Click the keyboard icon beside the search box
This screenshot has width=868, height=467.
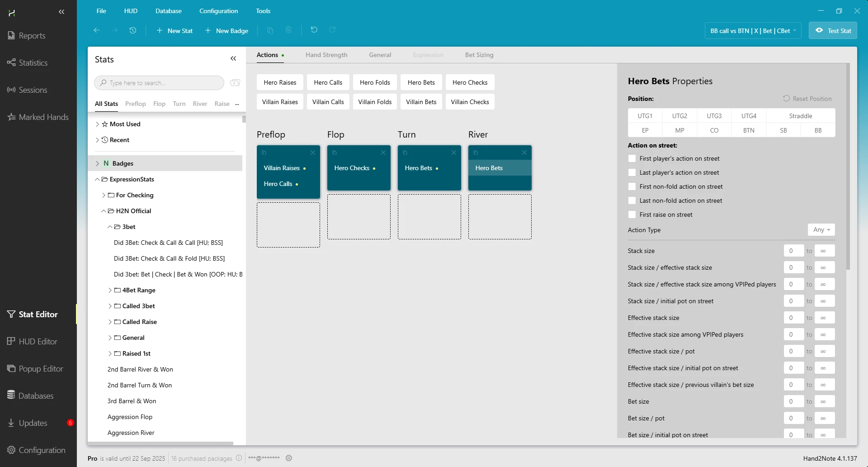[x=235, y=83]
